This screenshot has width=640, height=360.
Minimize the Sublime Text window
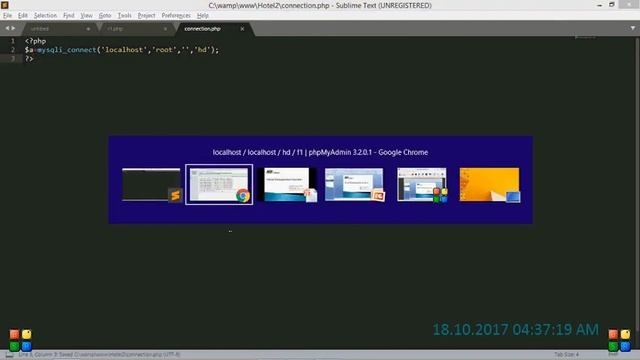[x=600, y=5]
